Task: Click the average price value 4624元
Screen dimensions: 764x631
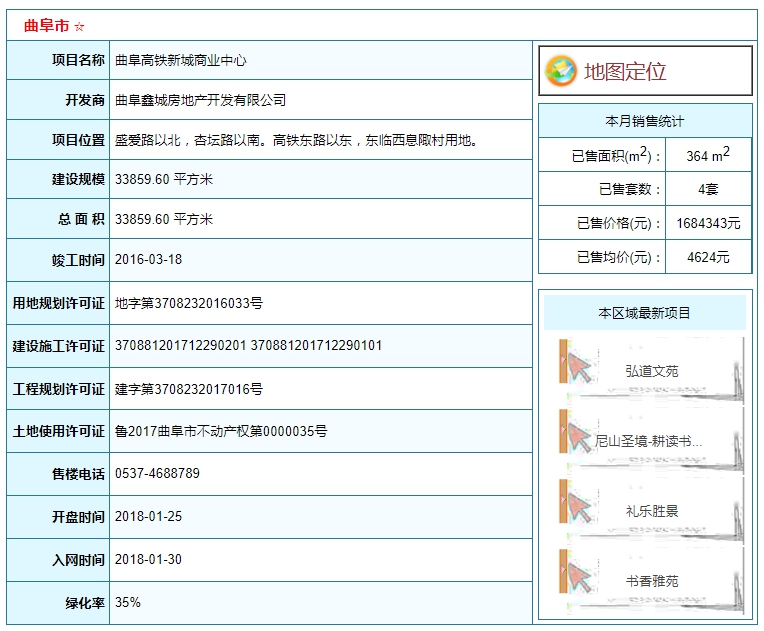Action: 708,257
